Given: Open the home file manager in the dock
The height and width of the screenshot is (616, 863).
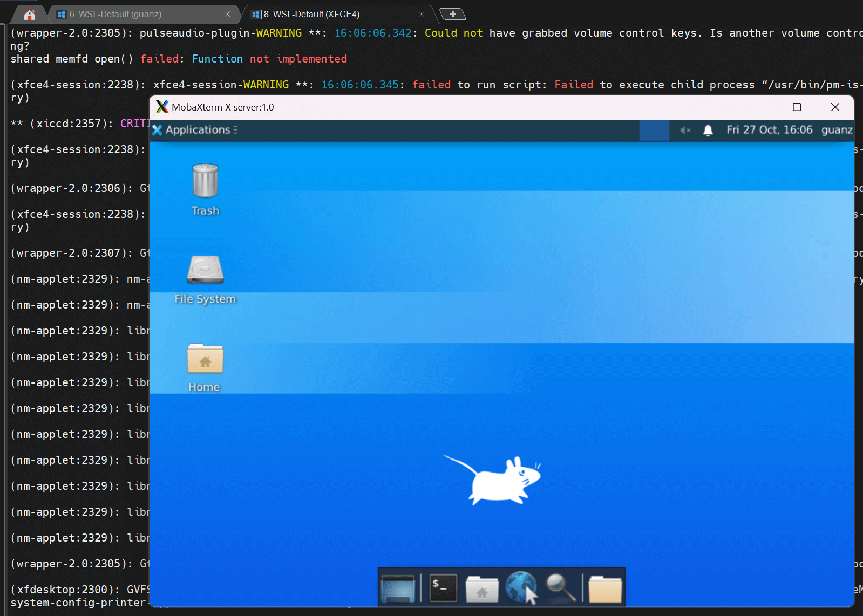Looking at the screenshot, I should click(x=482, y=588).
